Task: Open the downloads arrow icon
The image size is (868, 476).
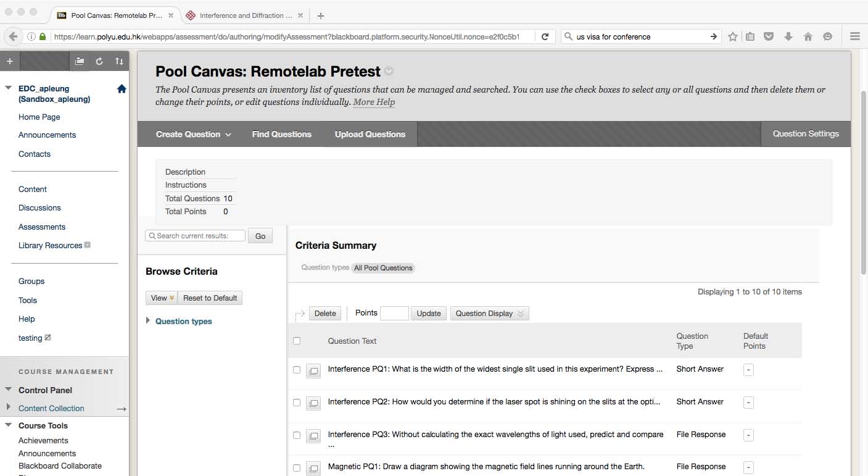Action: (x=788, y=36)
